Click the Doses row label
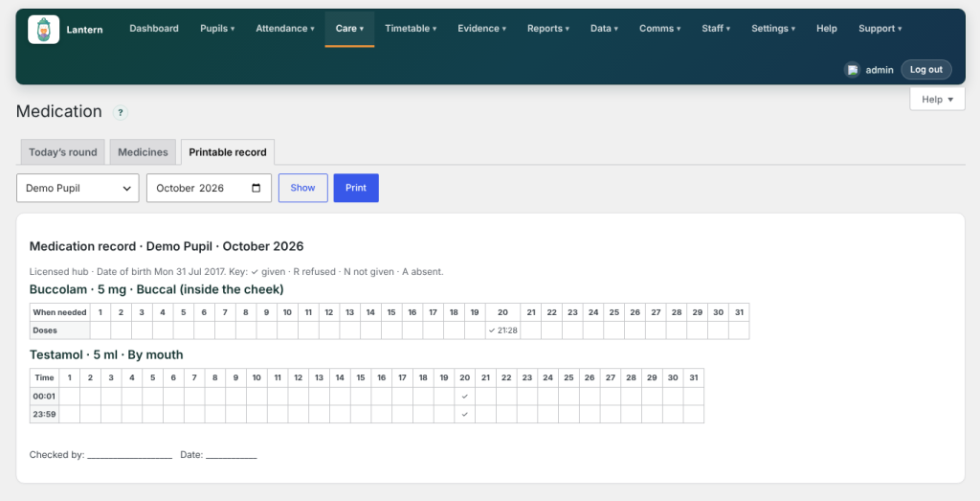The width and height of the screenshot is (980, 501). [x=60, y=330]
